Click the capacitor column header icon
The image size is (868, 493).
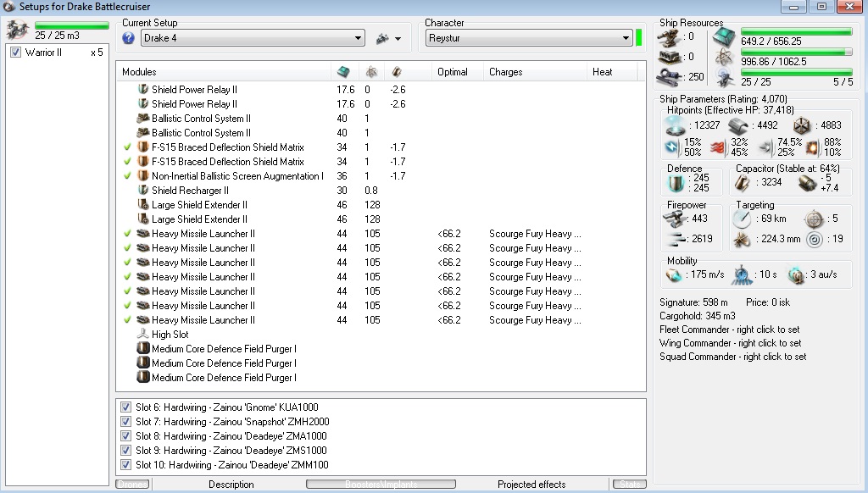tap(397, 72)
